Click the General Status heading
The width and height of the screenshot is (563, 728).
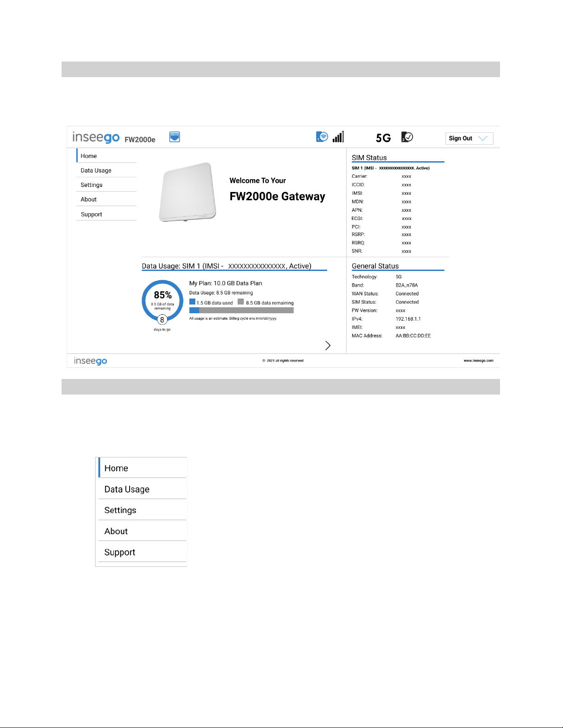(x=375, y=266)
